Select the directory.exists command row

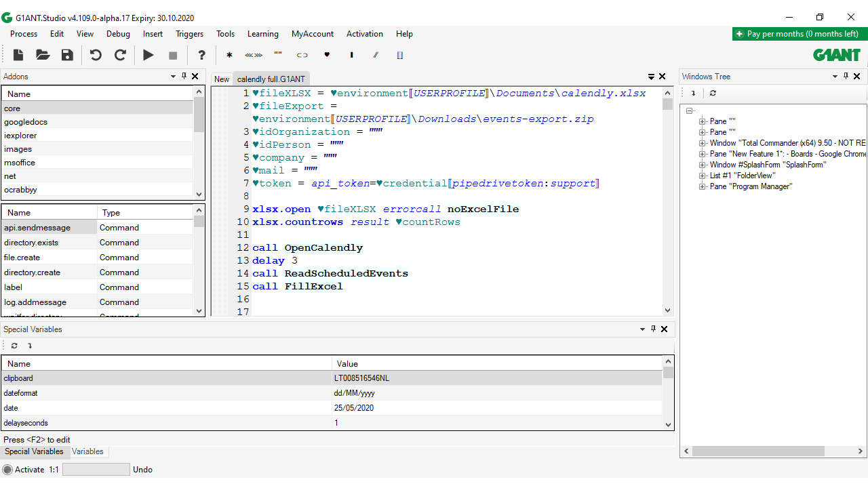point(98,243)
